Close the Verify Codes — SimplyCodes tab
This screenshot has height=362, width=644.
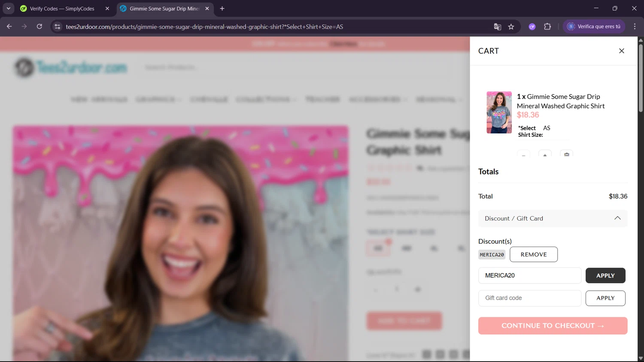pos(107,9)
